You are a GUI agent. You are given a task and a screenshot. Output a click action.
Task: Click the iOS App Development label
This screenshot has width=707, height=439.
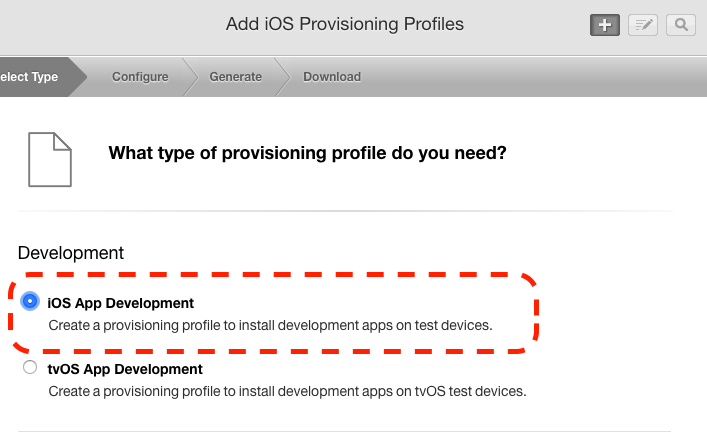click(x=120, y=303)
